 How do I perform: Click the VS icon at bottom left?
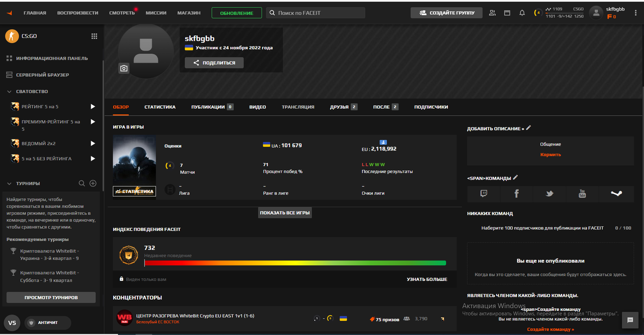point(12,323)
